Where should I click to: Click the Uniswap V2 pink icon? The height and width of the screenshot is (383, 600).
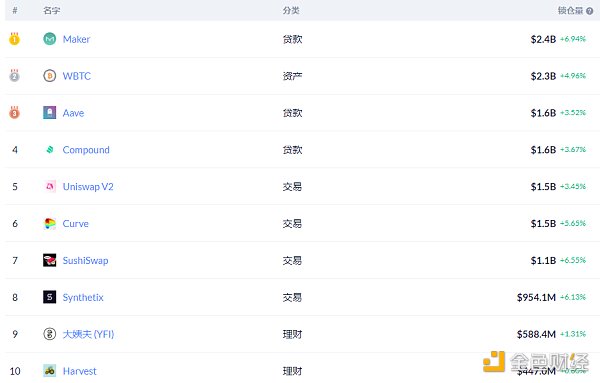click(x=49, y=186)
